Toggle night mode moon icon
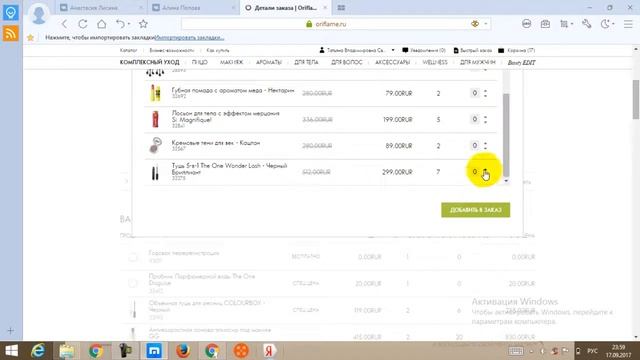The height and width of the screenshot is (360, 640). pyautogui.click(x=605, y=24)
